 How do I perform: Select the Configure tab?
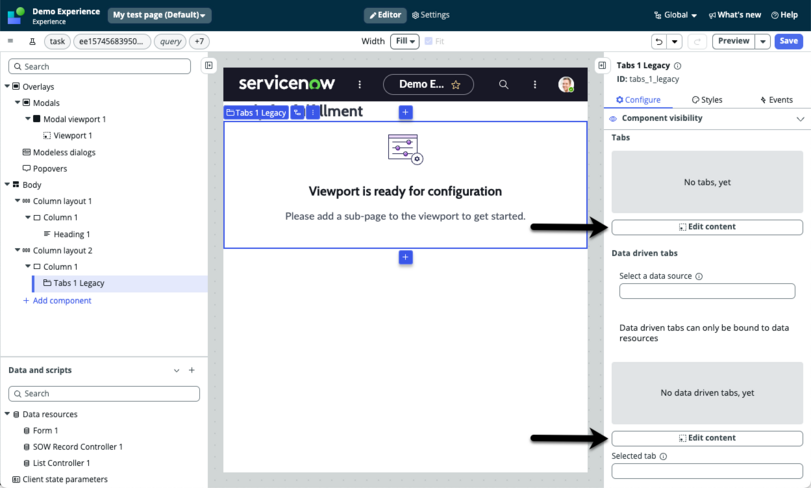(x=638, y=100)
